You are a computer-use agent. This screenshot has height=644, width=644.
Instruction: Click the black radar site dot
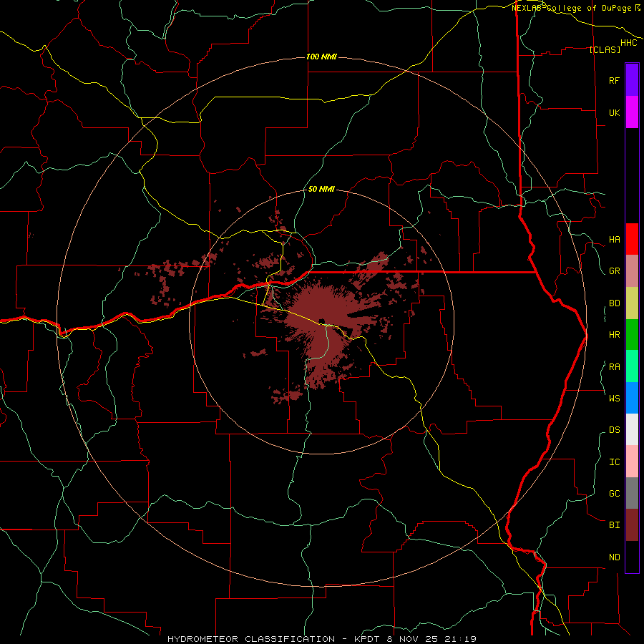point(322,321)
